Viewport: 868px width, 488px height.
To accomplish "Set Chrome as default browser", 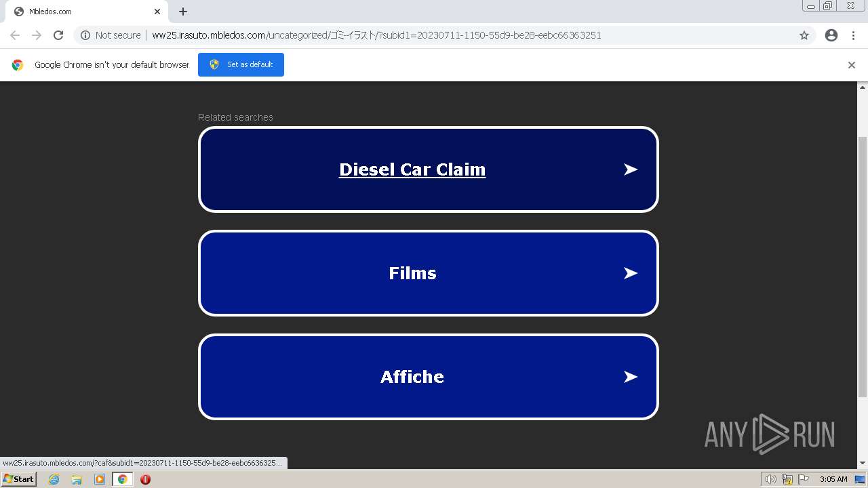I will point(241,64).
